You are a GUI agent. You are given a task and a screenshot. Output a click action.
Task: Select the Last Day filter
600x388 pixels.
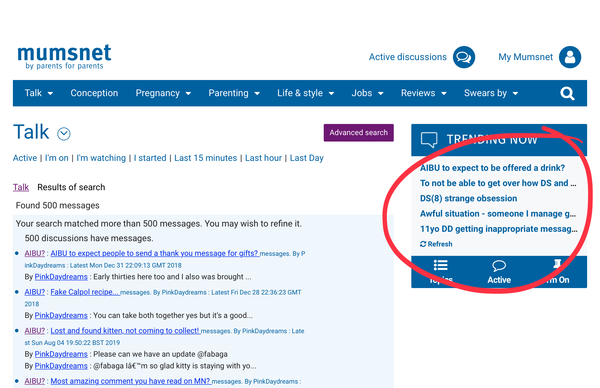pyautogui.click(x=307, y=158)
